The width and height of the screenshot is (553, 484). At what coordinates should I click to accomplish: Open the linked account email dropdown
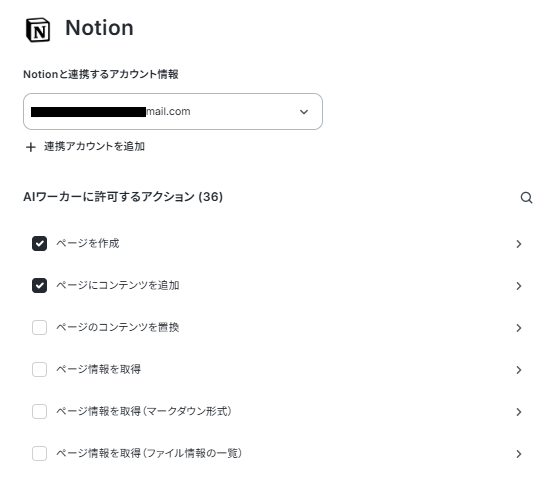pyautogui.click(x=173, y=111)
